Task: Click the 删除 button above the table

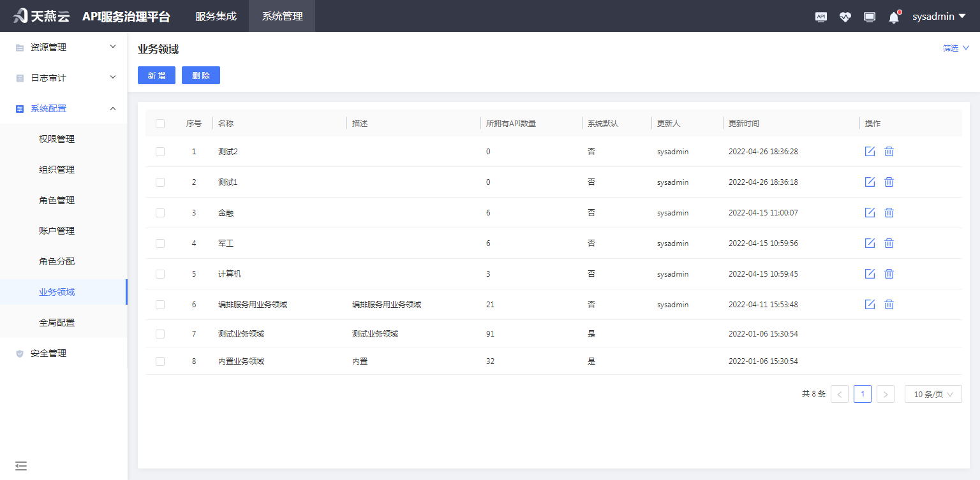Action: coord(200,75)
